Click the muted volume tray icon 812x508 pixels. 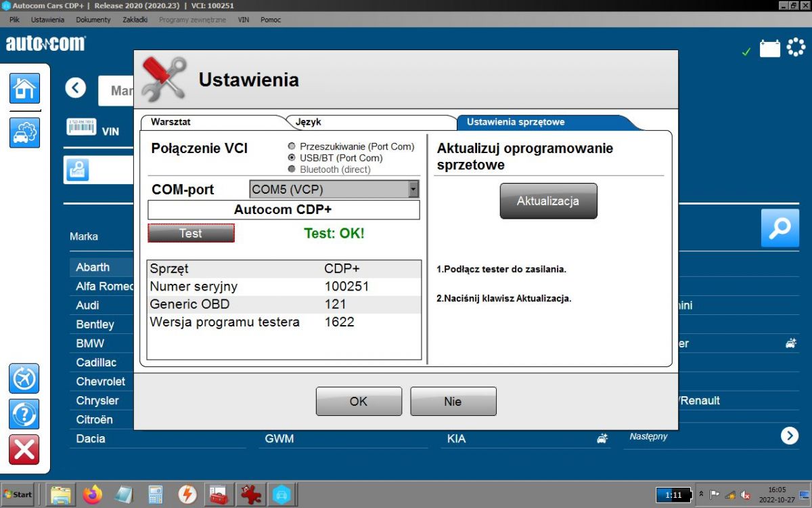coord(746,495)
